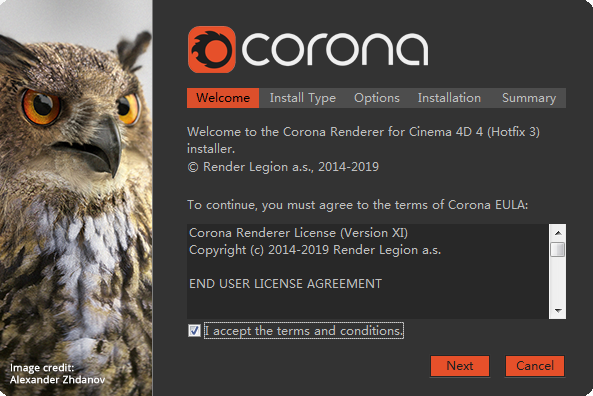The width and height of the screenshot is (593, 396).
Task: Click the EULA scroll down arrow
Action: point(558,311)
